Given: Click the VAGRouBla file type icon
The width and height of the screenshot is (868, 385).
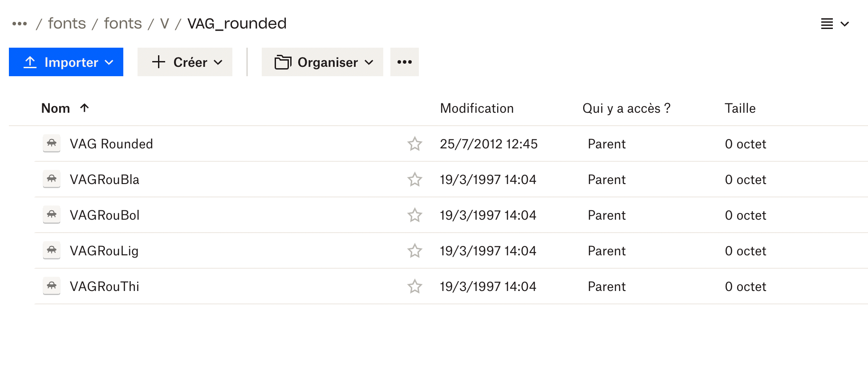Looking at the screenshot, I should tap(51, 179).
